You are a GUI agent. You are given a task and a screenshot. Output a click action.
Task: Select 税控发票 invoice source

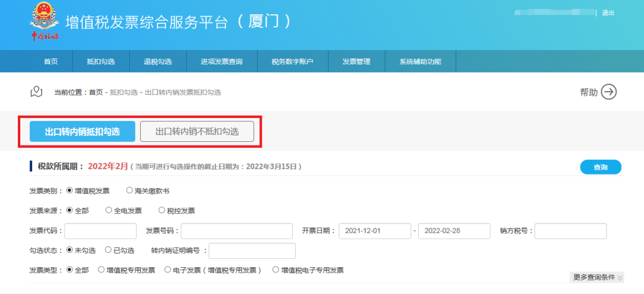(162, 211)
